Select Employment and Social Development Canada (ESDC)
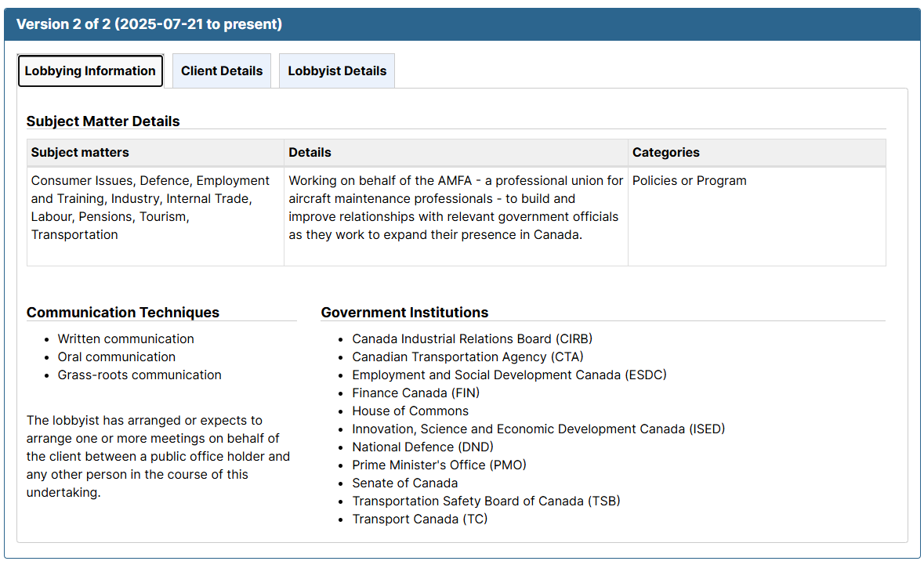924x561 pixels. point(509,375)
